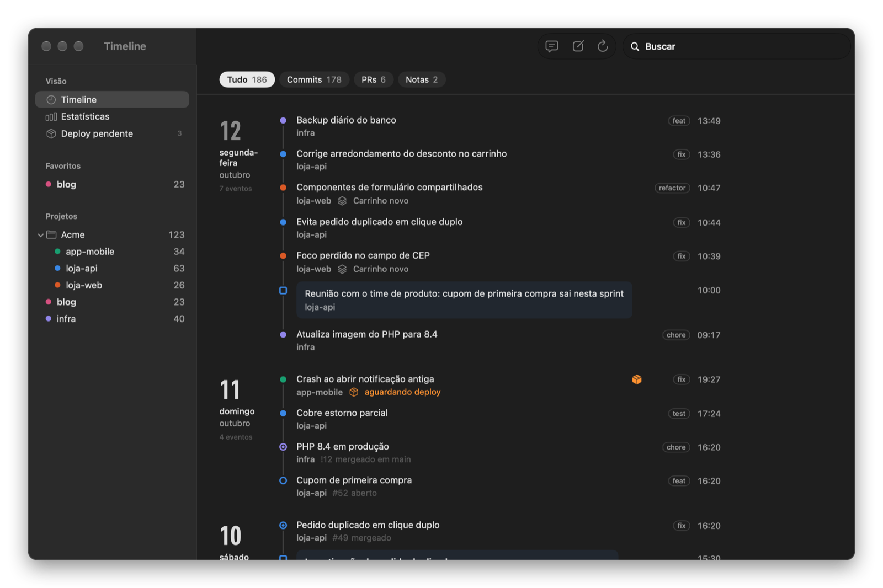
Task: Select the infra project in sidebar
Action: [112, 319]
